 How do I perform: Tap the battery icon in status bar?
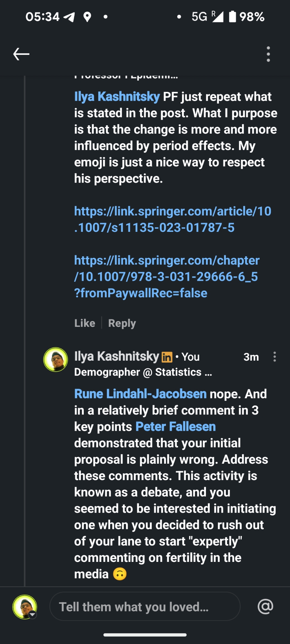click(x=232, y=17)
